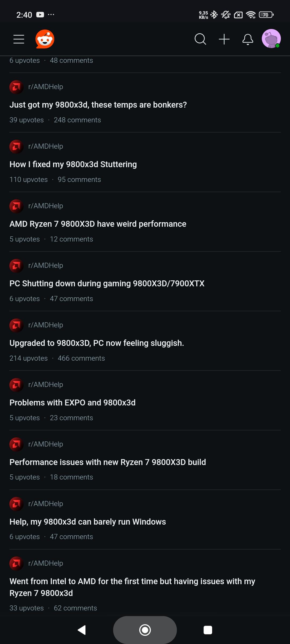Open "Performance issues with new Ryzen 7 9800X3D build"
The image size is (290, 644).
[x=108, y=462]
